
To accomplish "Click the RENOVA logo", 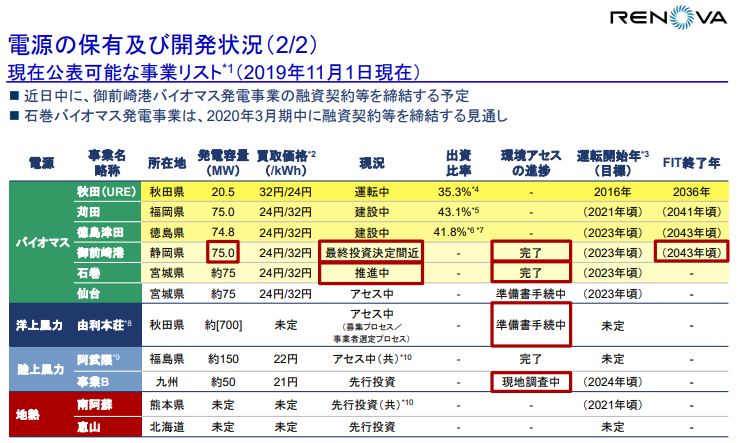I will click(x=668, y=18).
